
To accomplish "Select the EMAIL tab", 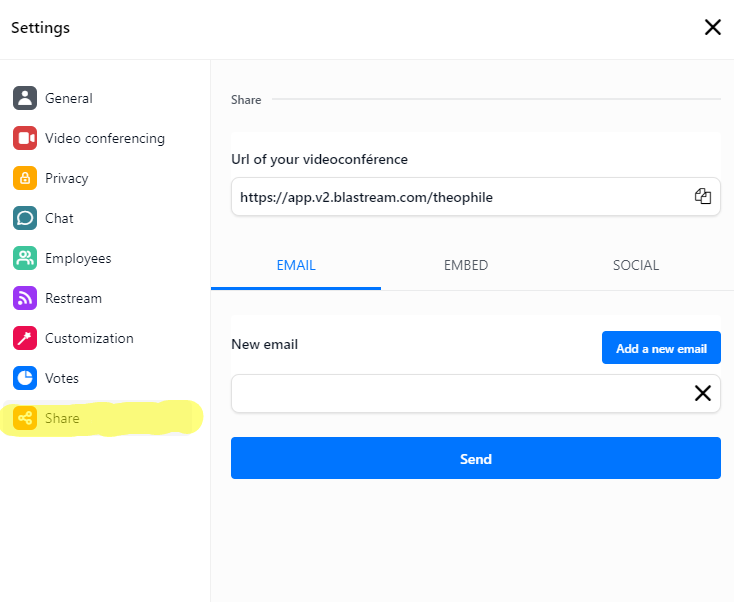I will click(x=296, y=265).
